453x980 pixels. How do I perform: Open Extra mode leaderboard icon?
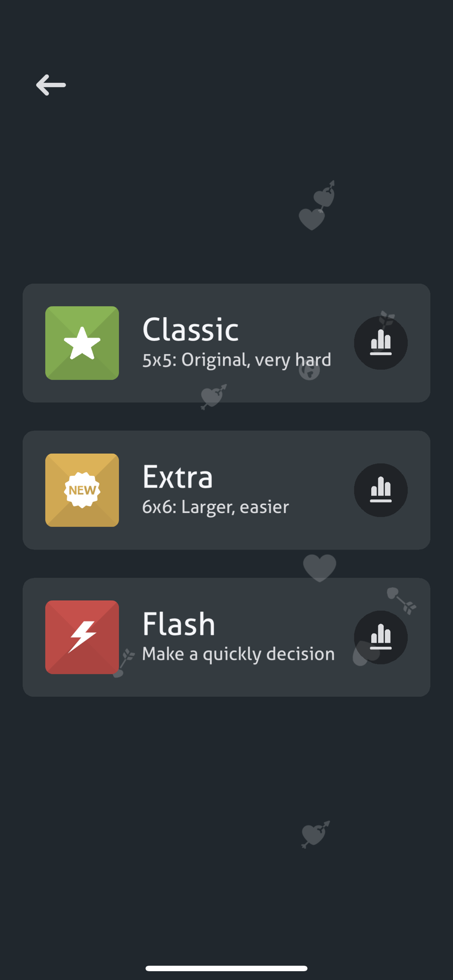[x=380, y=490]
